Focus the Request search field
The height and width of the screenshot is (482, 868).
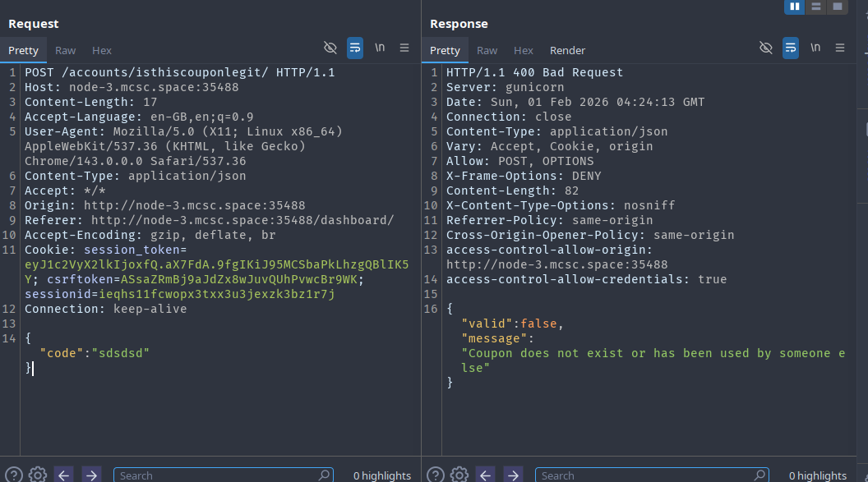point(224,475)
